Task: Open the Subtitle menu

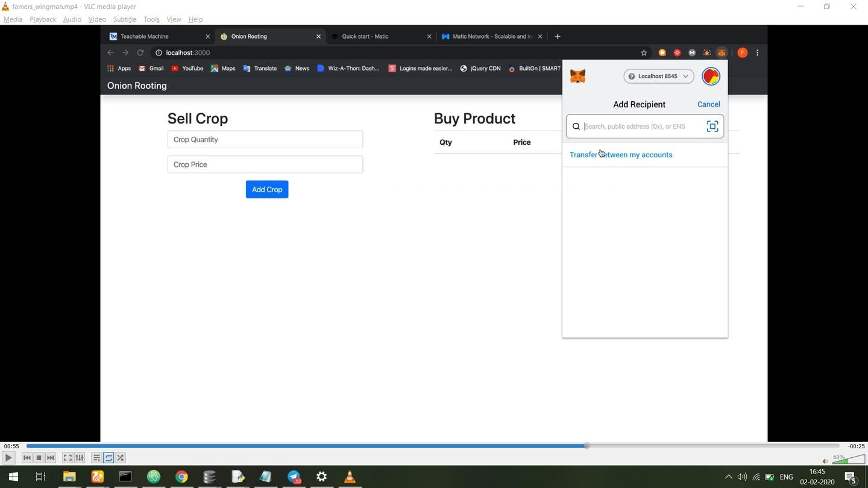Action: (x=125, y=19)
